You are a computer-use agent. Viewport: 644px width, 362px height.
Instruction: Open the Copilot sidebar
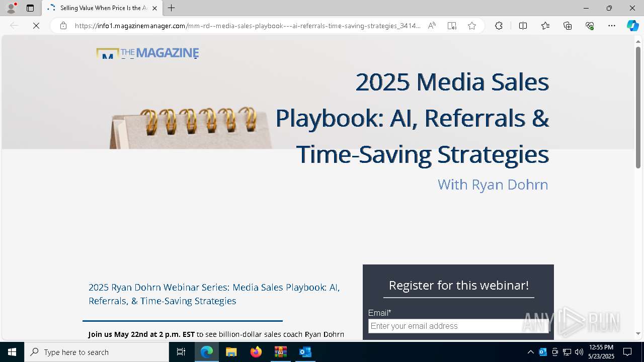click(x=632, y=26)
